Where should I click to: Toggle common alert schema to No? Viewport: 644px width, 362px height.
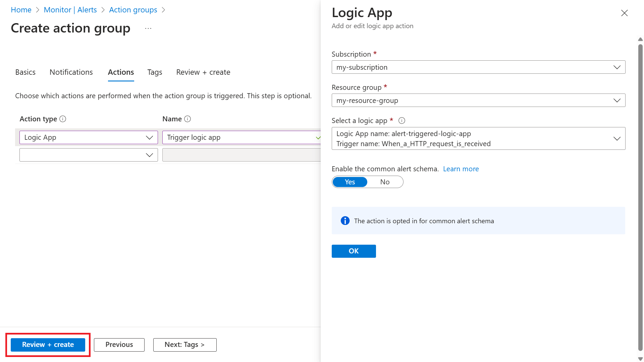tap(384, 182)
